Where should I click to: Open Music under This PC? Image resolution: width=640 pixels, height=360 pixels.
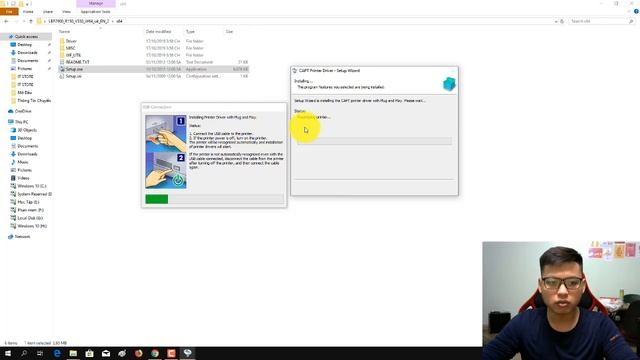pyautogui.click(x=23, y=162)
